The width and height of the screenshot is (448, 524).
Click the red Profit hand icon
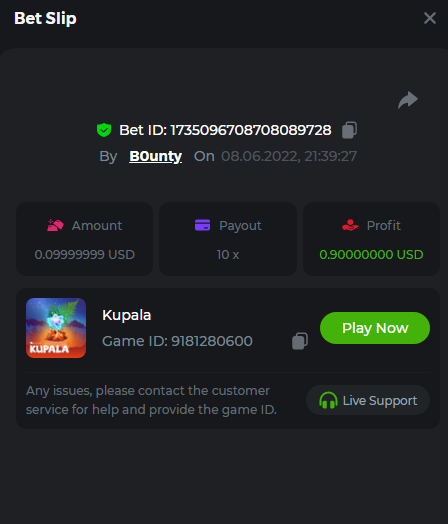click(x=350, y=225)
